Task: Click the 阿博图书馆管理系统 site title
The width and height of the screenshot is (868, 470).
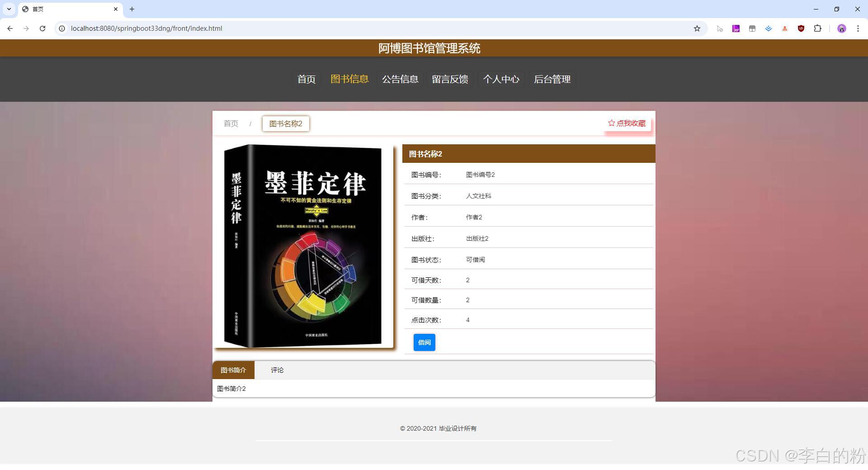Action: click(x=429, y=48)
